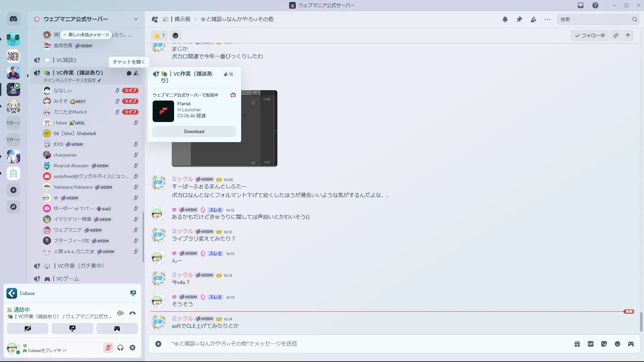This screenshot has height=362, width=644.
Task: Toggle camera video button
Action: (x=28, y=328)
